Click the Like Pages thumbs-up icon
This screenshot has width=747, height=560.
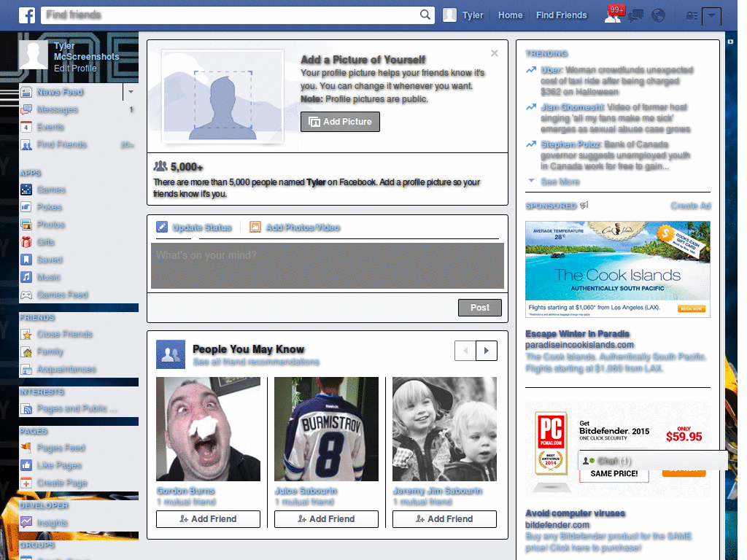[x=26, y=465]
